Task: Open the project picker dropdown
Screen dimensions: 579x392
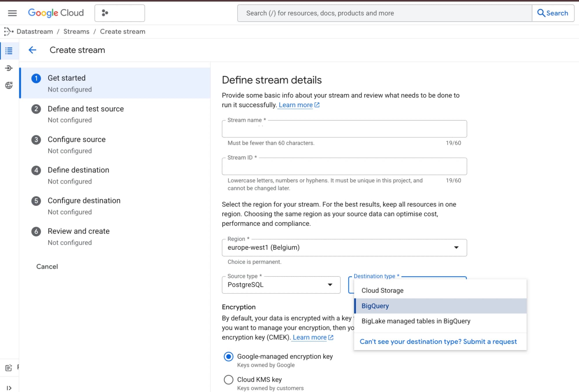Action: point(120,13)
